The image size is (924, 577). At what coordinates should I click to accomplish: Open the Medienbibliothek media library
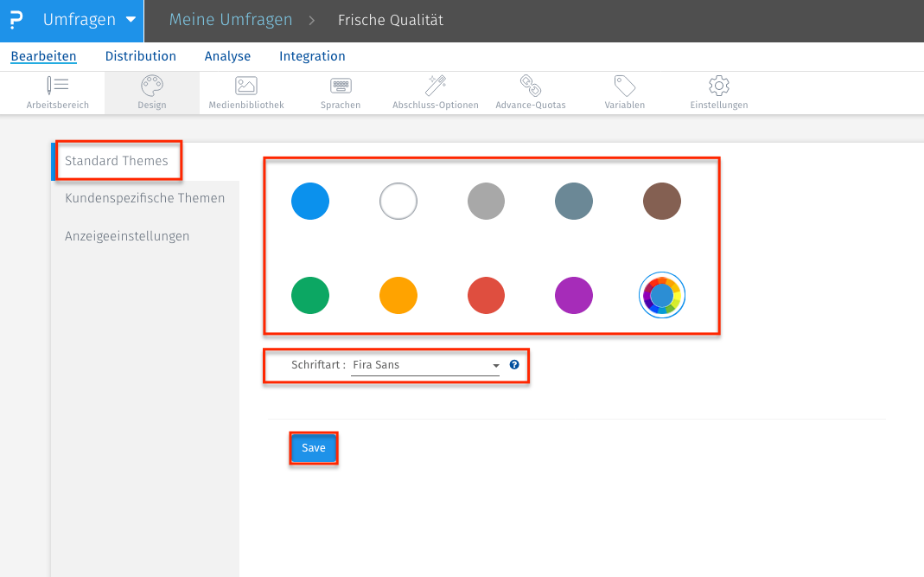(245, 91)
